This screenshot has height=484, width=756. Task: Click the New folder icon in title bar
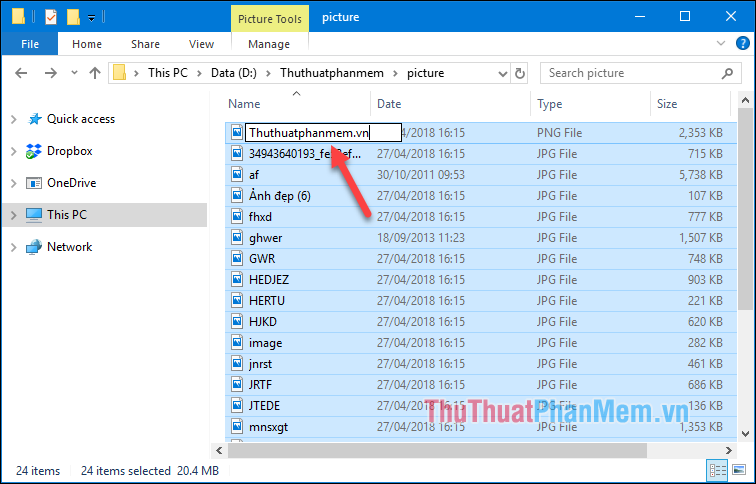tap(73, 17)
